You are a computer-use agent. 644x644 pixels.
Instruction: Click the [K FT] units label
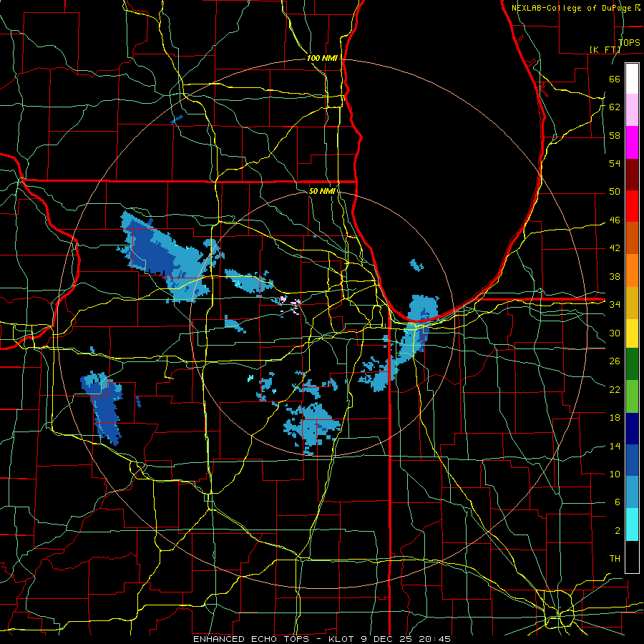605,49
